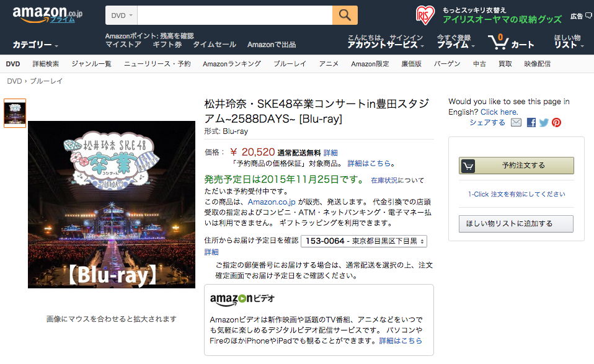Click the Amazonビデオ logo
The image size is (594, 364).
coord(242,300)
